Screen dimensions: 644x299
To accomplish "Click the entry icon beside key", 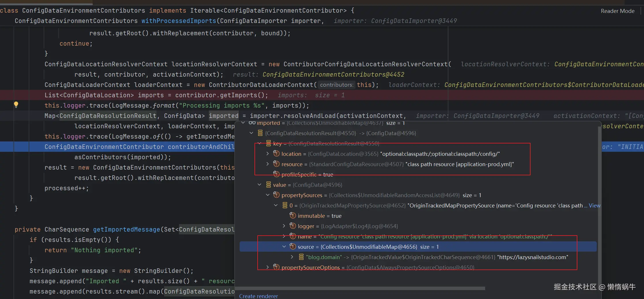I will click(269, 143).
